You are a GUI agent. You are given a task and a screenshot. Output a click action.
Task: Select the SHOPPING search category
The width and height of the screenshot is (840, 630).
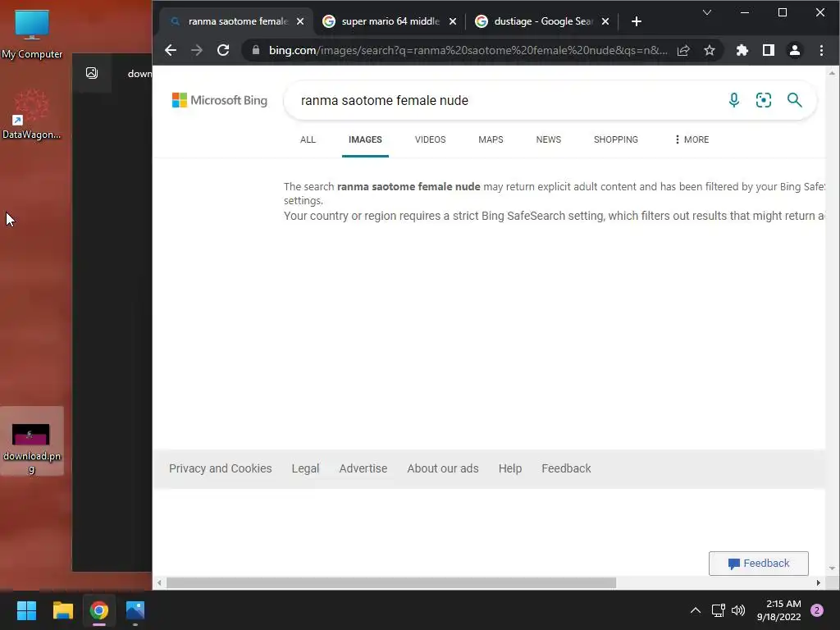[x=615, y=139]
